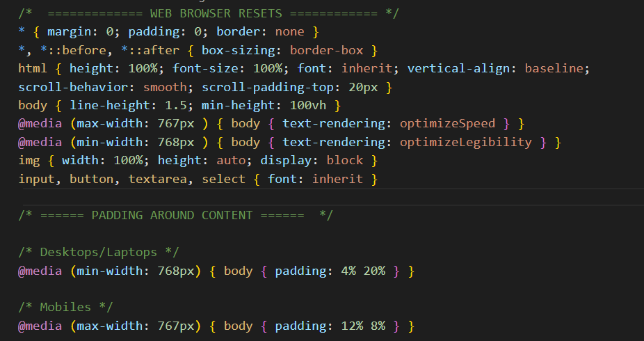Screen dimensions: 644x341
Task: Click the 'smooth' value
Action: pyautogui.click(x=165, y=88)
